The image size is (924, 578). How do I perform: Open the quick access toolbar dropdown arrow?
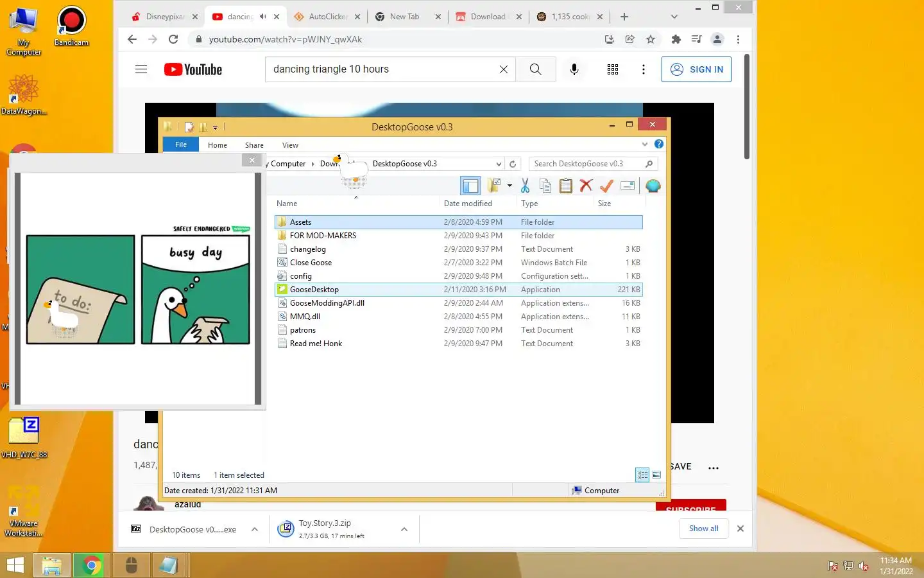pyautogui.click(x=215, y=127)
